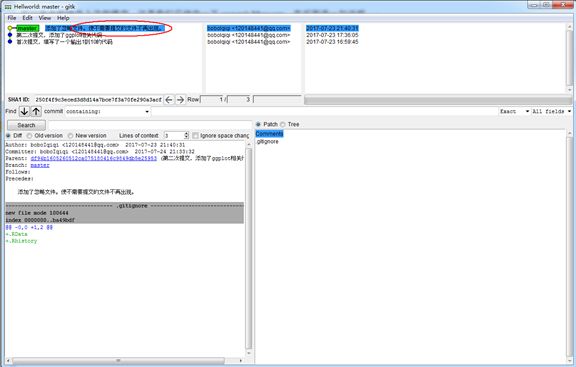This screenshot has width=576, height=367.
Task: Click the +.Rhistory diff line
Action: tap(21, 241)
